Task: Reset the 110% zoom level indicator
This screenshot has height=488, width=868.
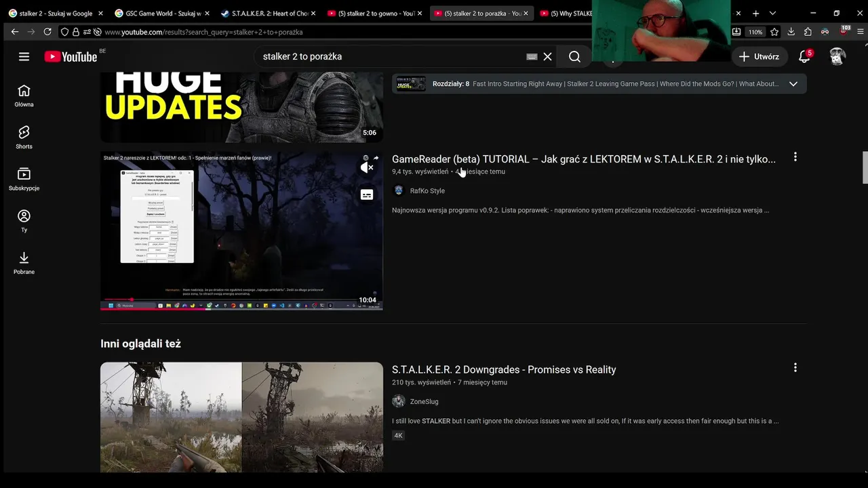Action: point(755,32)
